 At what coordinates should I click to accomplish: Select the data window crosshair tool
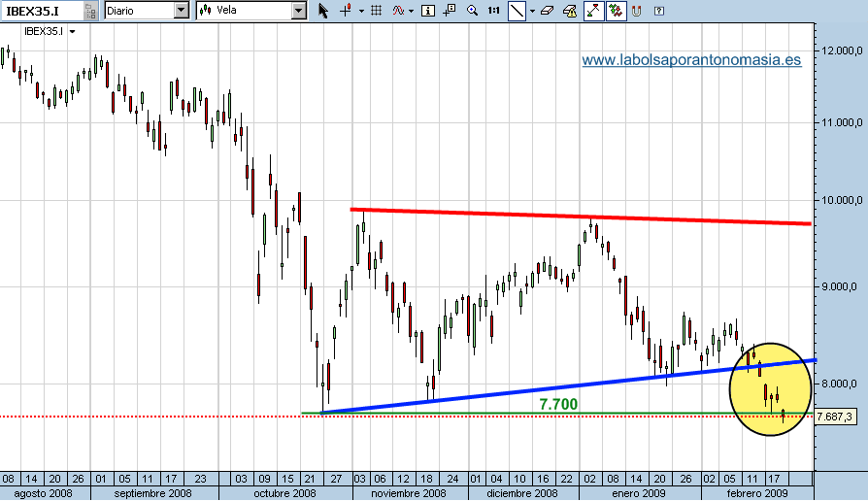coord(450,11)
